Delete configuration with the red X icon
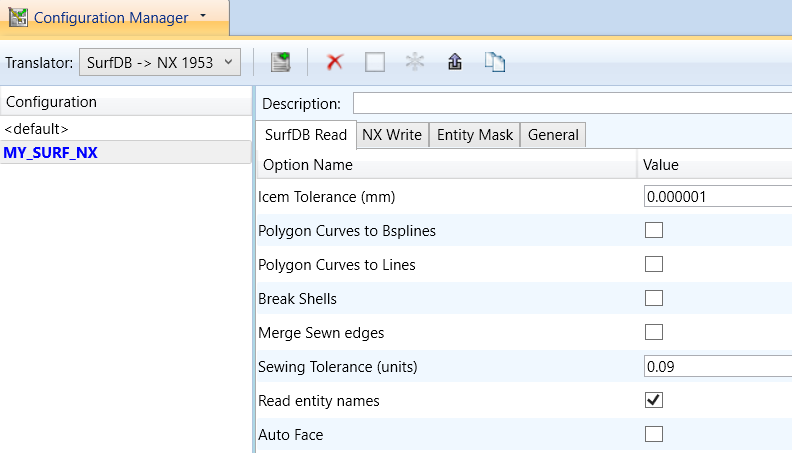 click(334, 62)
